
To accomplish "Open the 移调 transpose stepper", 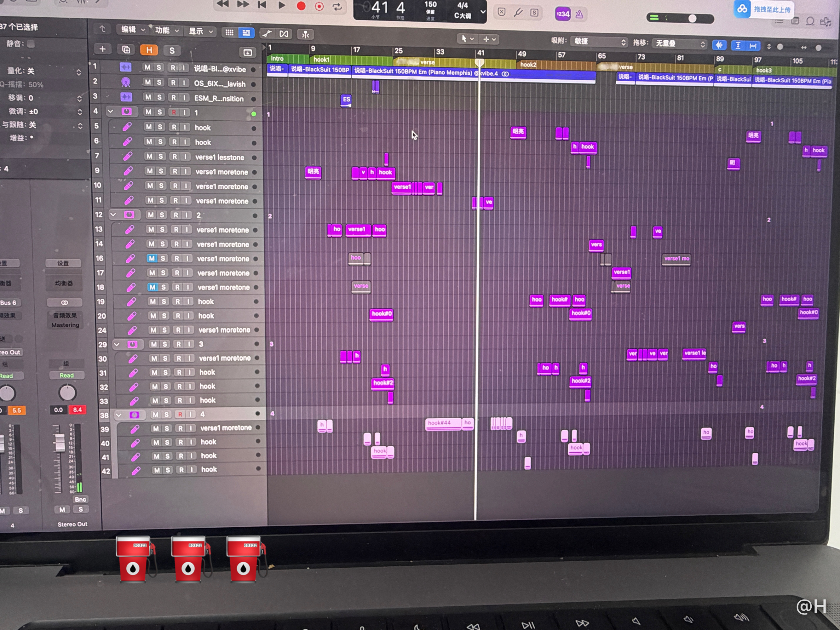I will [79, 98].
